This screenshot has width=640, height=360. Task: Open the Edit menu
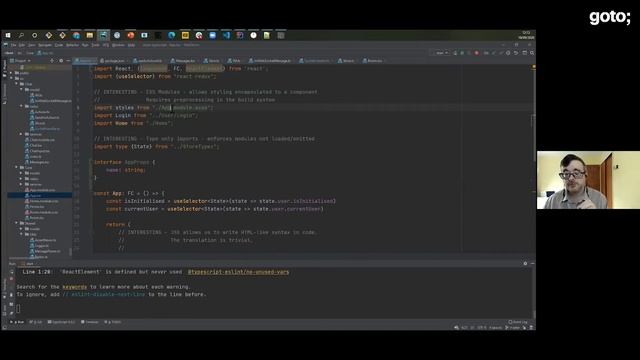click(22, 45)
